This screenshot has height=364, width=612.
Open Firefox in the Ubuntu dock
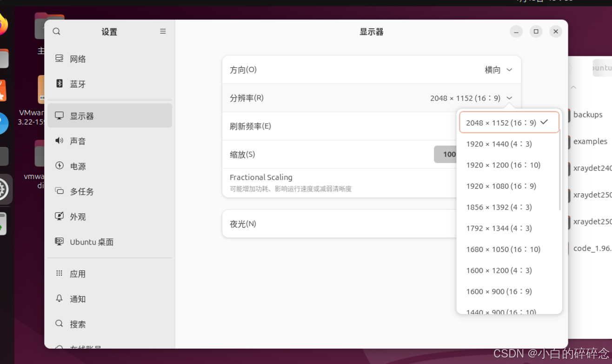2,24
